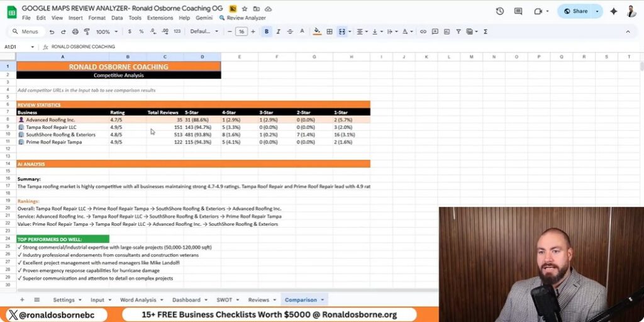Image resolution: width=644 pixels, height=322 pixels.
Task: Start a Meet call camera icon
Action: click(x=538, y=11)
